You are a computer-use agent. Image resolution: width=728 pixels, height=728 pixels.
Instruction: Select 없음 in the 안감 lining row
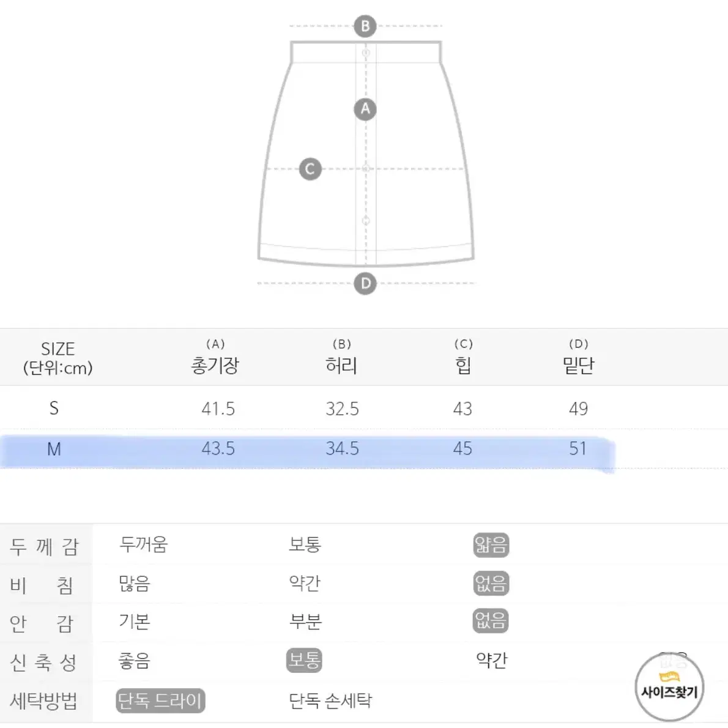pyautogui.click(x=491, y=621)
